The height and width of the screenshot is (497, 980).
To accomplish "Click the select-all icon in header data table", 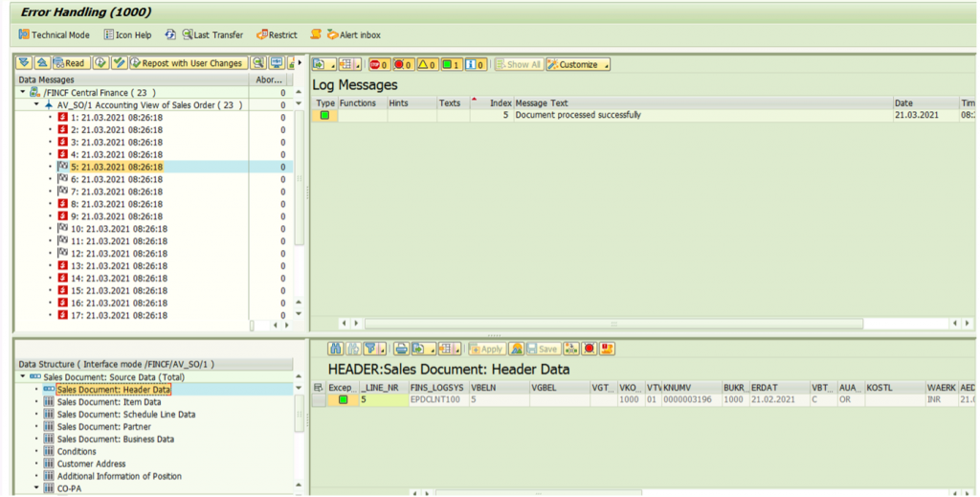I will (319, 388).
